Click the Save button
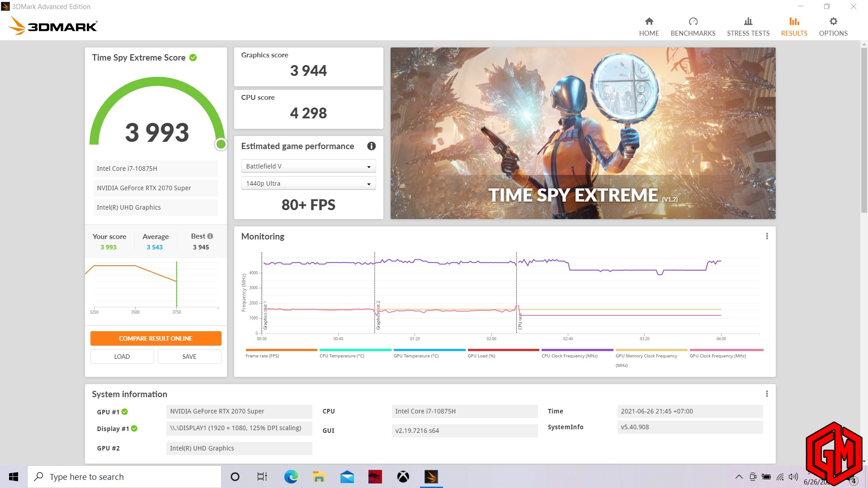Image resolution: width=868 pixels, height=488 pixels. pos(189,357)
